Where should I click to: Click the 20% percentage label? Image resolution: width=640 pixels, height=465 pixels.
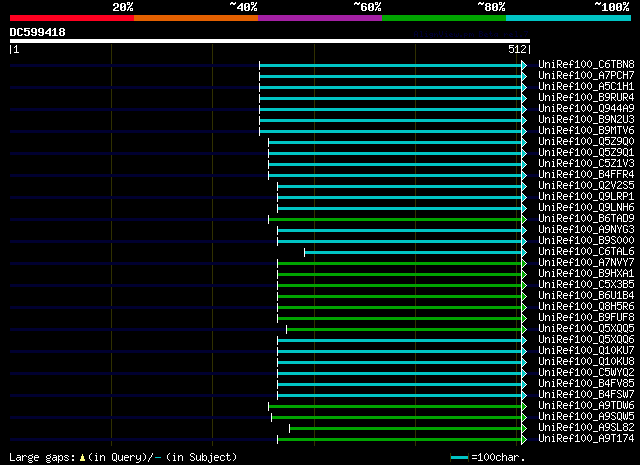point(123,7)
